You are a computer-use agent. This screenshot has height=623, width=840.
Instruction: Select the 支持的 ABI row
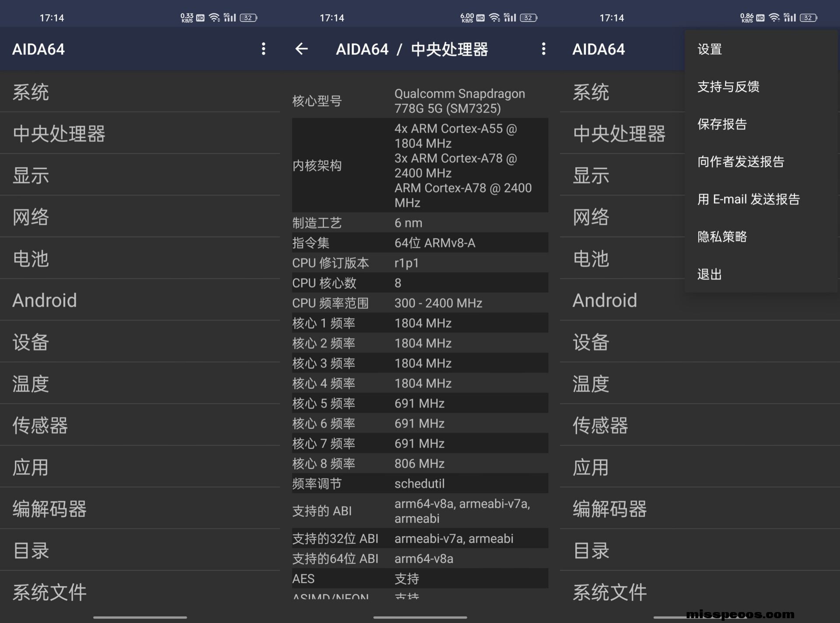[x=420, y=511]
